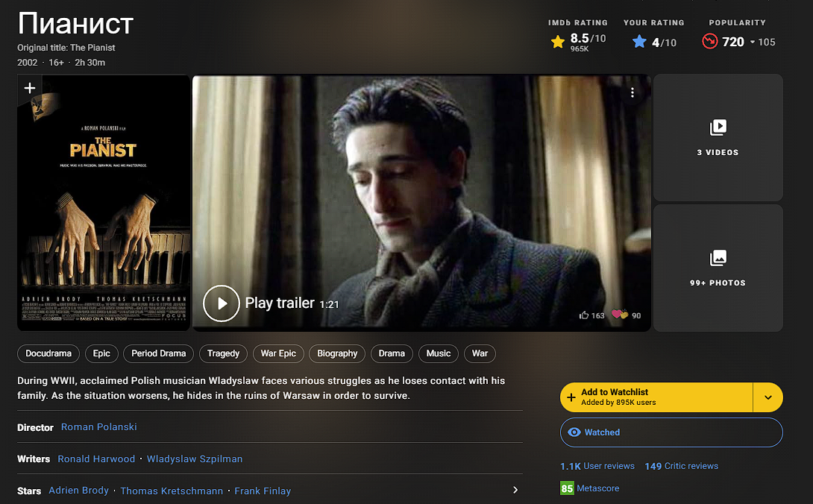813x504 pixels.
Task: Select the Epic genre chip
Action: point(101,353)
